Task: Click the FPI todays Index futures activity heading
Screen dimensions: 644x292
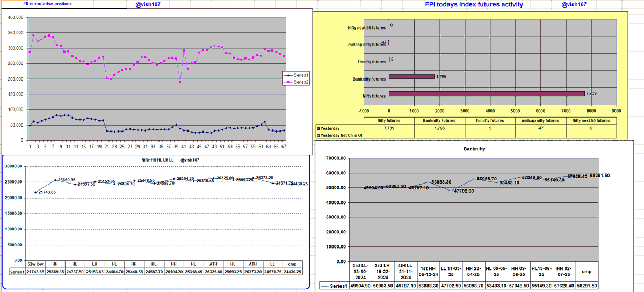Action: 474,5
